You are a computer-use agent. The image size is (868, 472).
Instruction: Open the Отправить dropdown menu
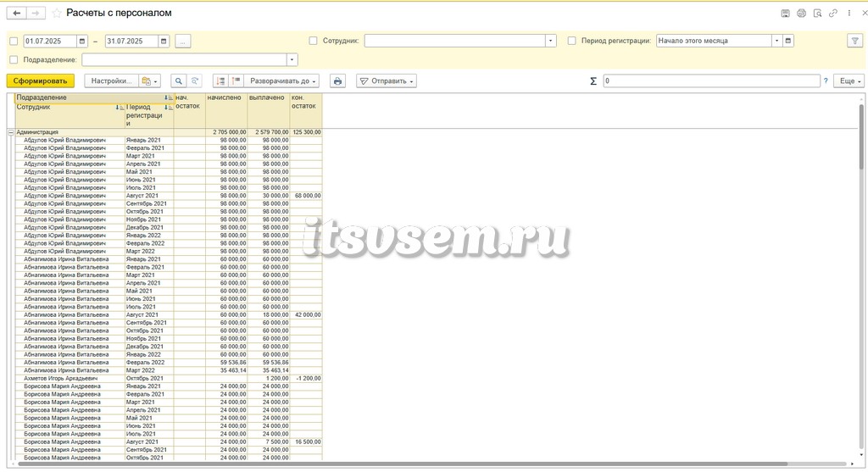(x=387, y=81)
